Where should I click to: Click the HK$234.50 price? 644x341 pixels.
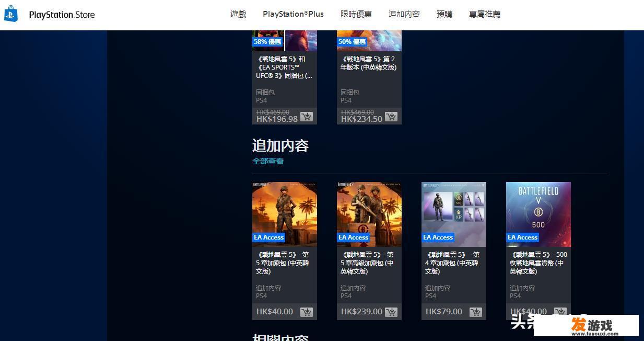[361, 119]
